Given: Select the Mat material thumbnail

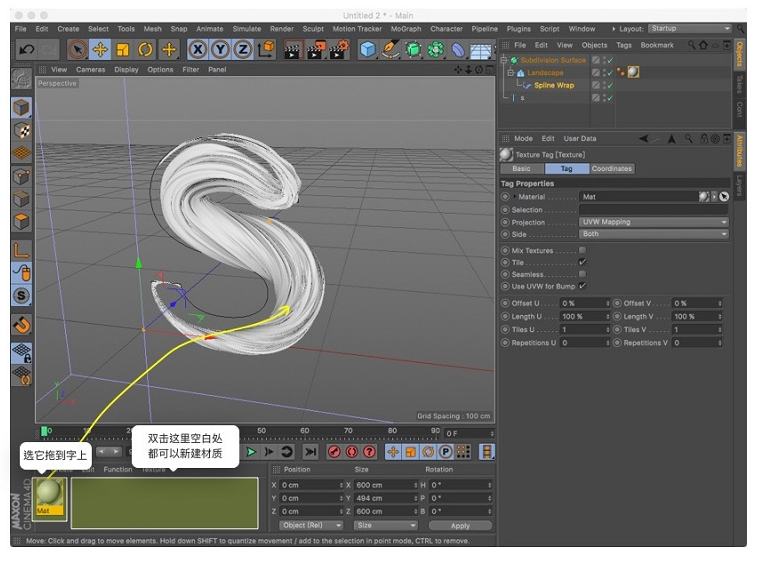Looking at the screenshot, I should 50,494.
